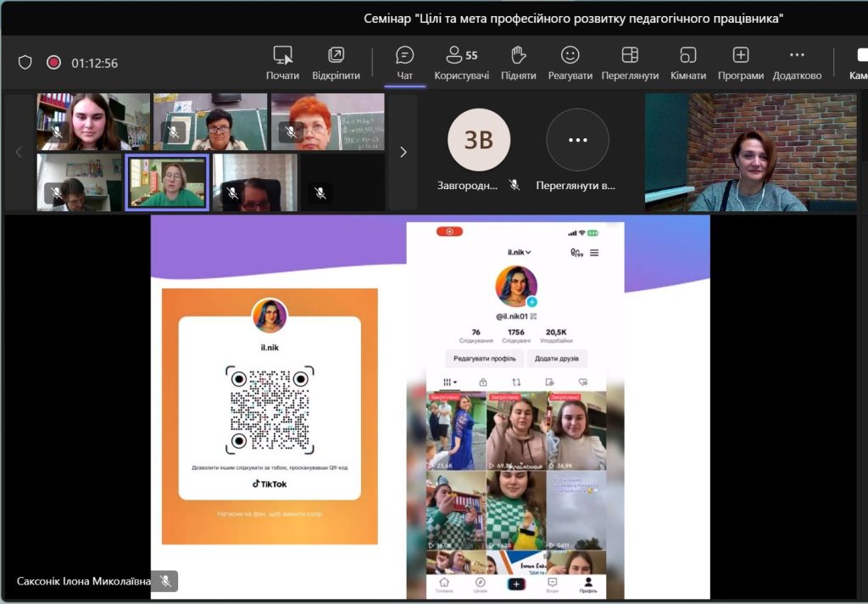
Task: Click footprints icon in TikTok profile header
Action: click(x=576, y=253)
